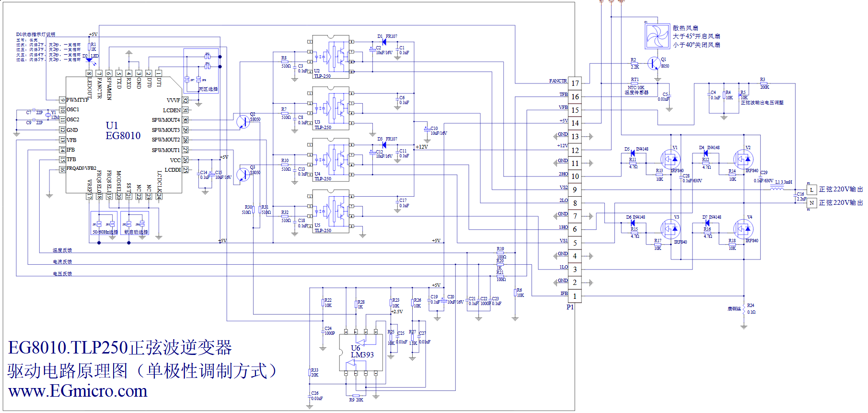Select the V4 IRF840 MOSFET symbol
This screenshot has height=413, width=868.
743,229
